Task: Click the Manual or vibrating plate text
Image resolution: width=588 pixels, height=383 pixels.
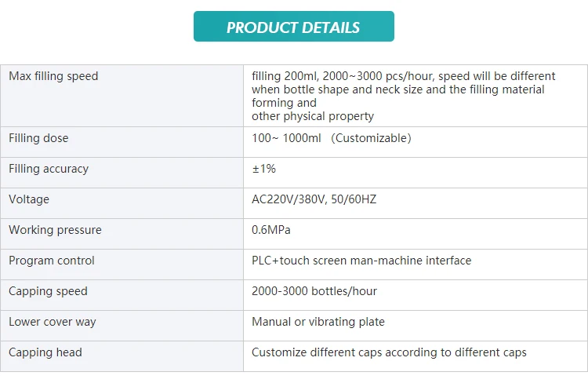Action: click(x=318, y=322)
